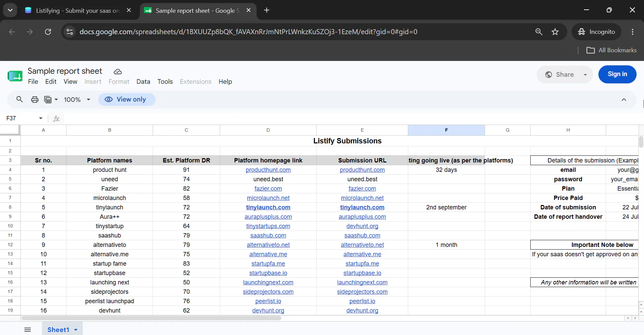Open the filter views dropdown arrow
This screenshot has height=335, width=644.
pos(56,99)
